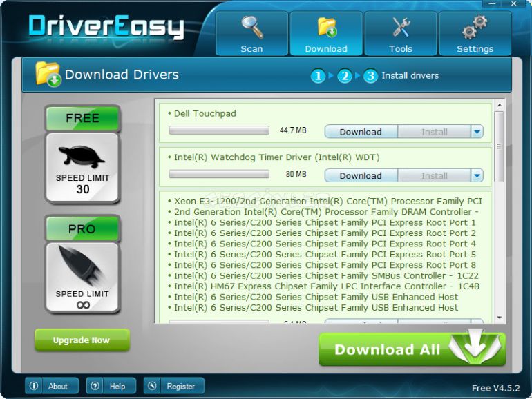Go to step 3 circle
This screenshot has width=532, height=399.
(x=370, y=76)
